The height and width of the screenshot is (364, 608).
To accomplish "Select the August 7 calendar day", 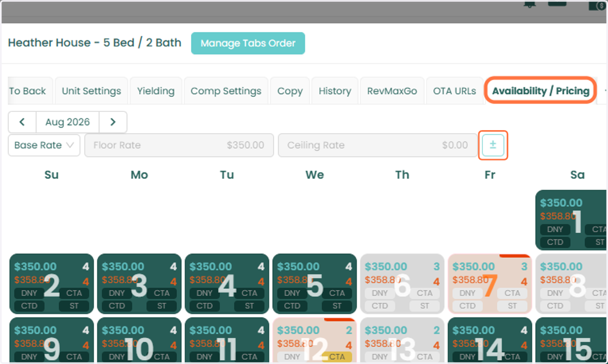I will tap(490, 284).
